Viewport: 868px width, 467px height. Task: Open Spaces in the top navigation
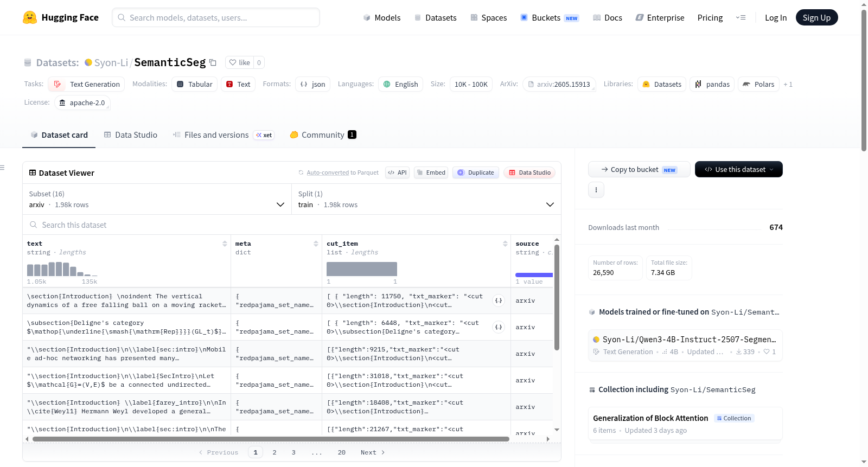tap(488, 18)
